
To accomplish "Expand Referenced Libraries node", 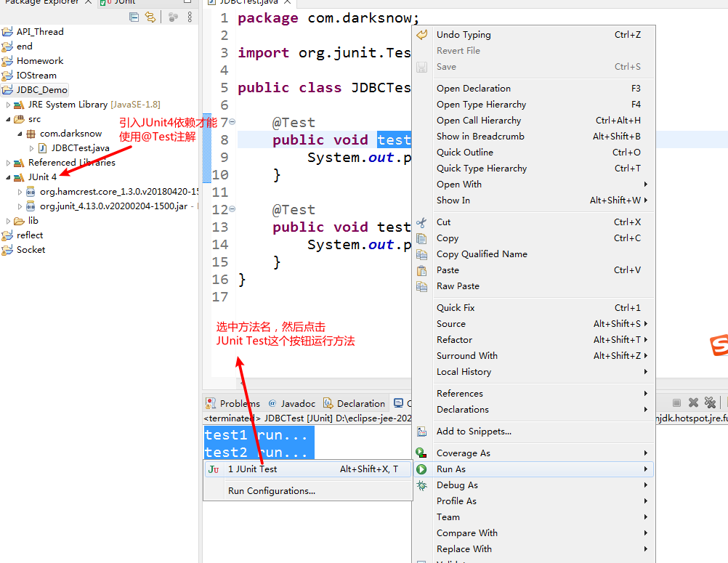I will pos(8,163).
